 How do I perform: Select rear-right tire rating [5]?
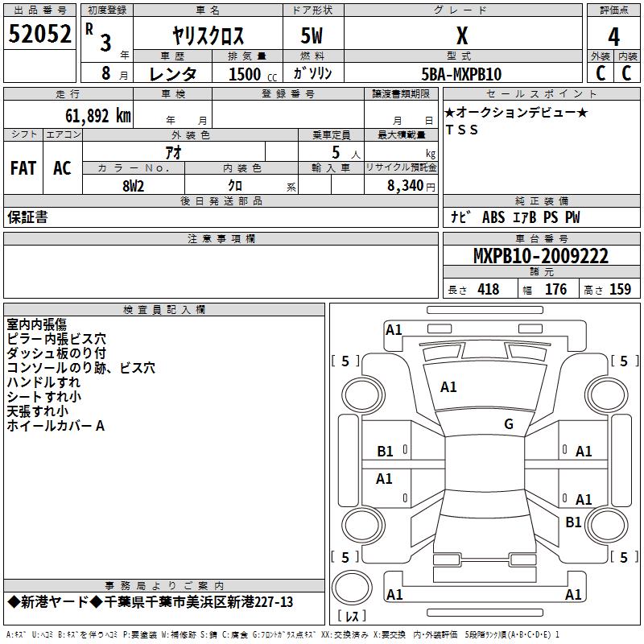(x=625, y=557)
